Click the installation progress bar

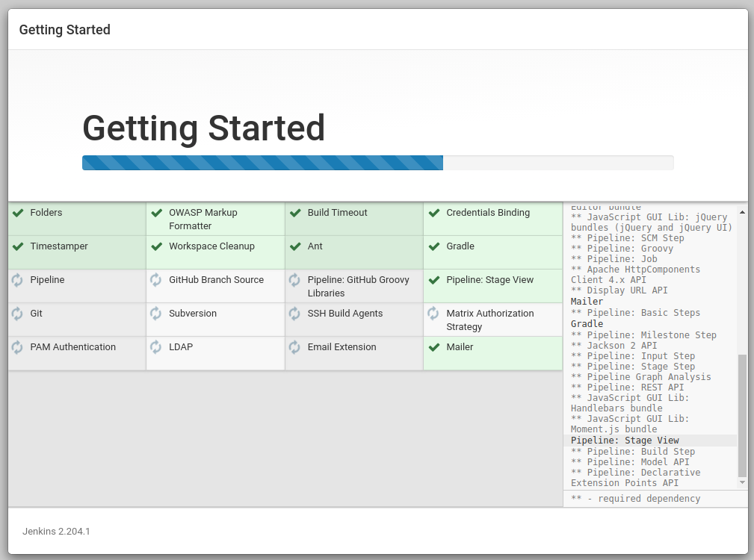377,163
